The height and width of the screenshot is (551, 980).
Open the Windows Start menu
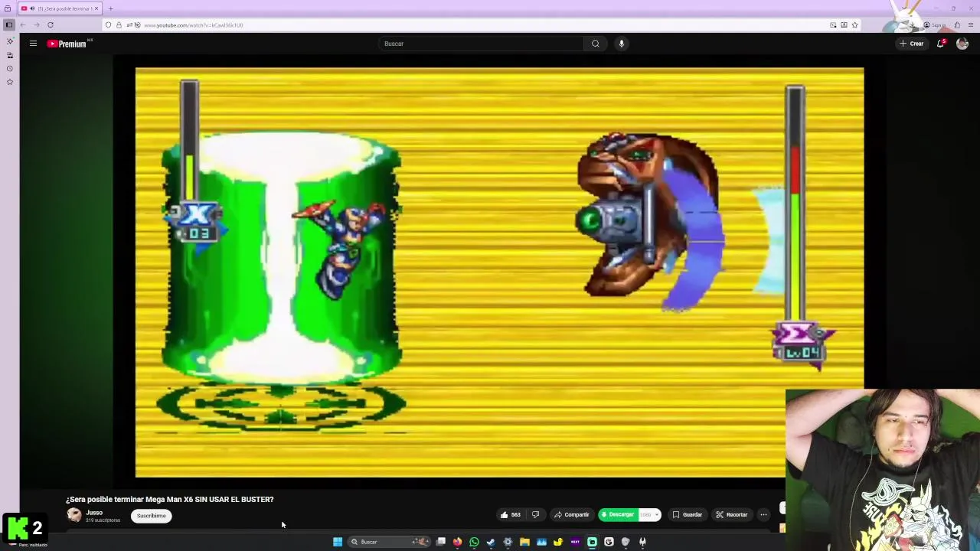pyautogui.click(x=338, y=542)
